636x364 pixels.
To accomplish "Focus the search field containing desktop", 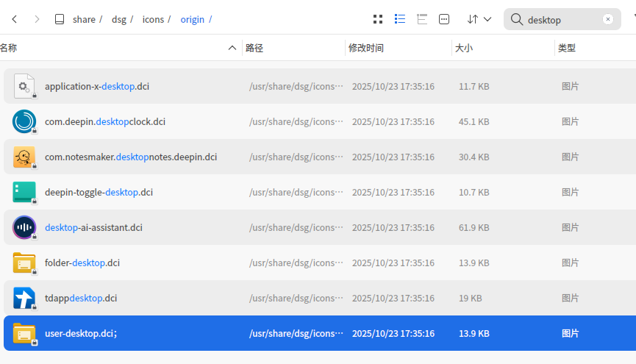I will [x=562, y=19].
